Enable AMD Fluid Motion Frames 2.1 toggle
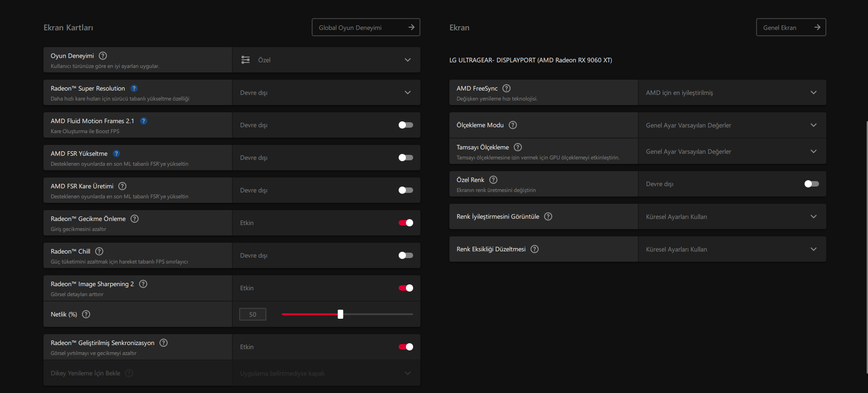Viewport: 868px width, 393px height. pyautogui.click(x=406, y=125)
